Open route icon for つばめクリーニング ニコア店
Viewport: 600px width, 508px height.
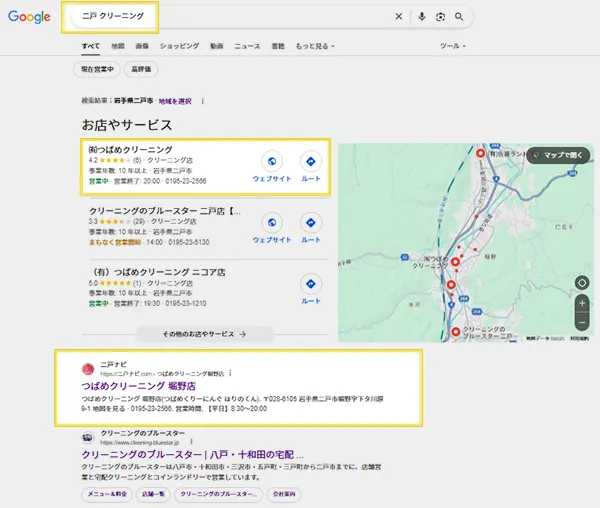tap(311, 284)
